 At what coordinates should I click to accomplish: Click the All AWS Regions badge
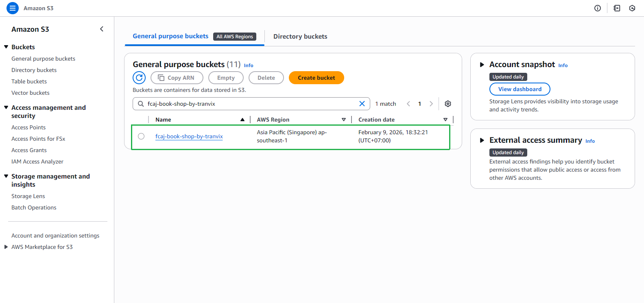pyautogui.click(x=235, y=37)
